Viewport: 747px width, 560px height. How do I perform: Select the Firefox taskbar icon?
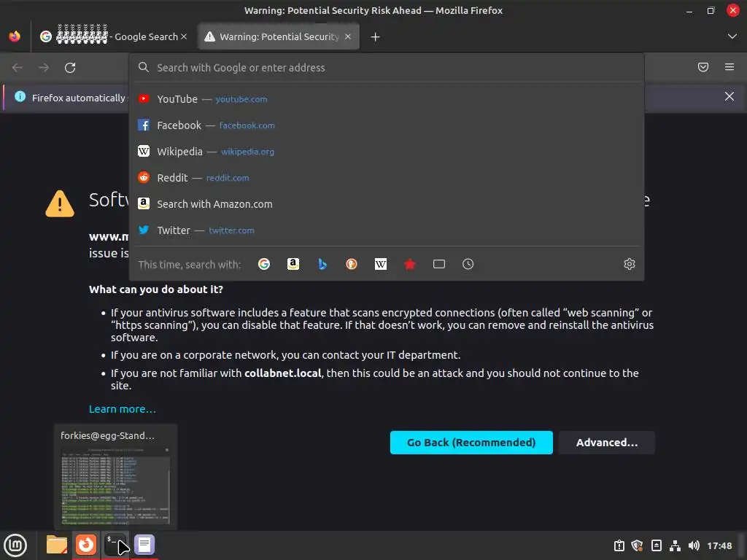[86, 545]
